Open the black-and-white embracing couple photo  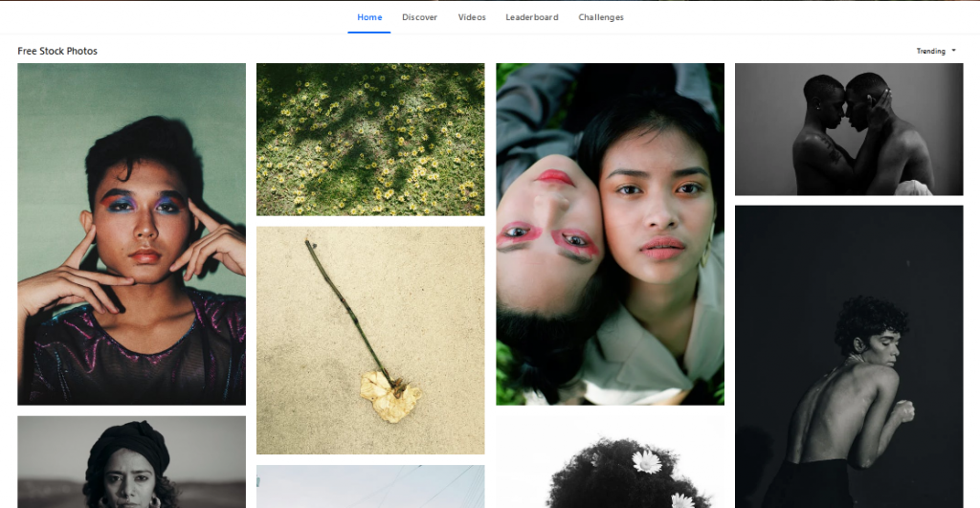click(x=849, y=129)
